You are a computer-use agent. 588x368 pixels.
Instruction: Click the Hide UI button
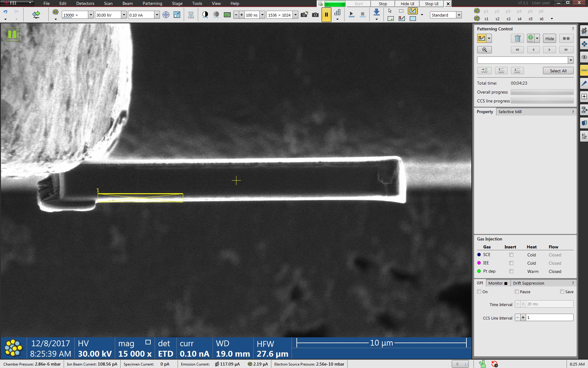407,4
